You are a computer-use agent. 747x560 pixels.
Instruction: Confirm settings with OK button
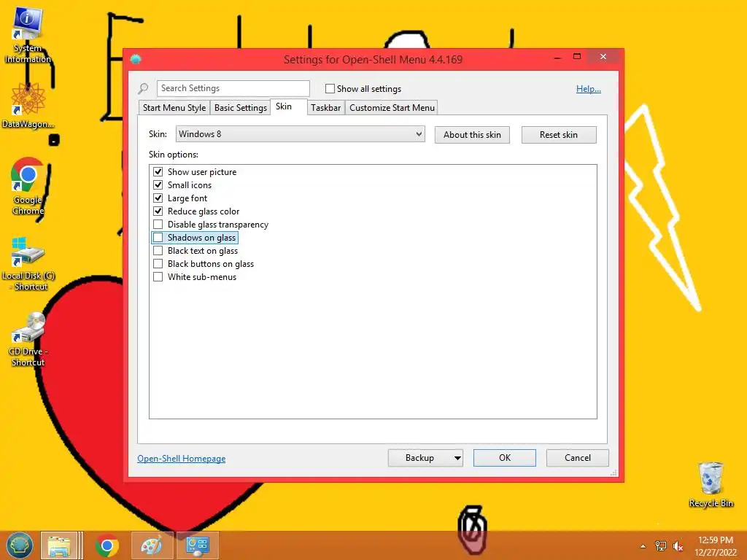(x=505, y=458)
